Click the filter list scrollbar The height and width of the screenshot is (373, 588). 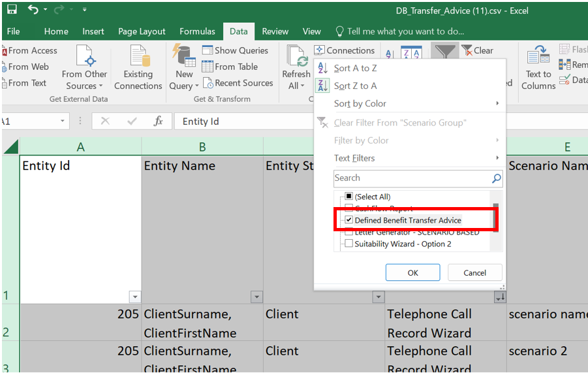click(x=496, y=218)
